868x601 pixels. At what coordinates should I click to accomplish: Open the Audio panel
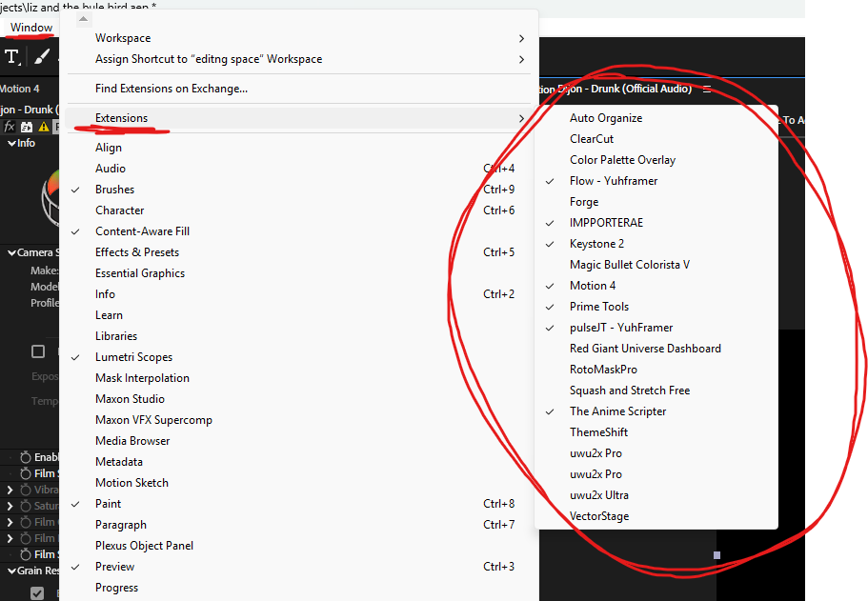point(299,169)
